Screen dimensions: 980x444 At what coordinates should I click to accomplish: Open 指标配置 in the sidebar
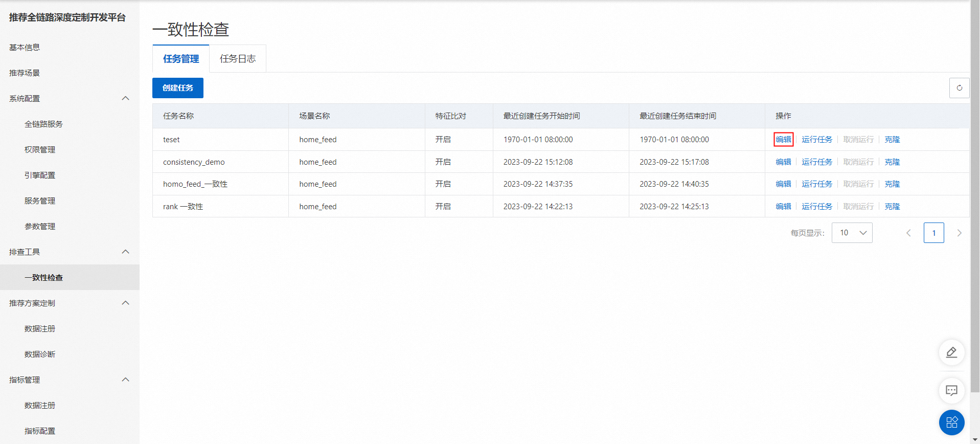(x=40, y=431)
